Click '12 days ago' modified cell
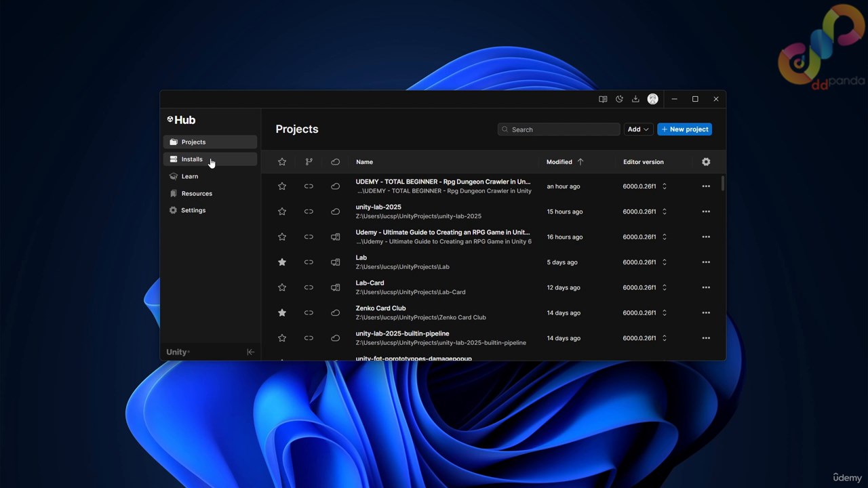 coord(564,287)
